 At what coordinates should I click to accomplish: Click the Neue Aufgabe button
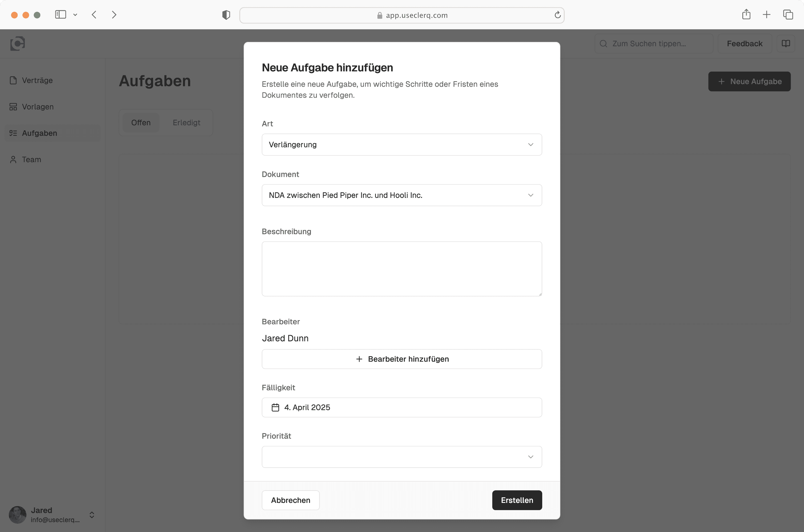(x=750, y=81)
